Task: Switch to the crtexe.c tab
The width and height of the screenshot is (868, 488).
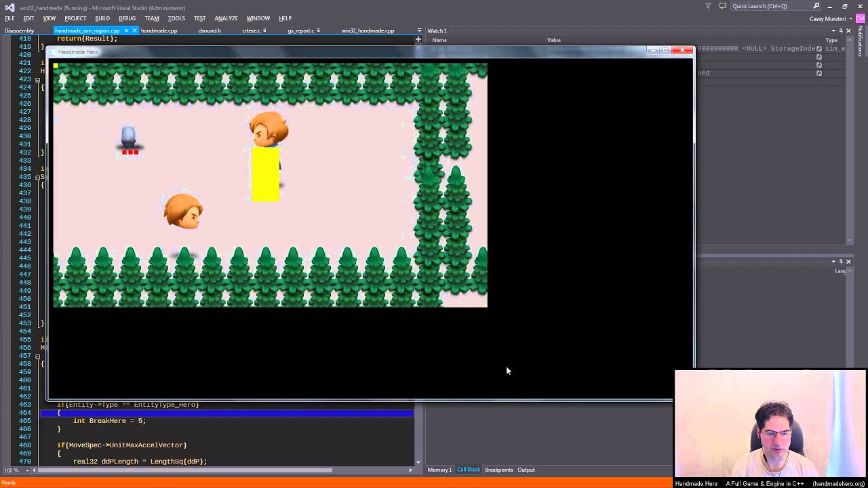Action: [252, 30]
